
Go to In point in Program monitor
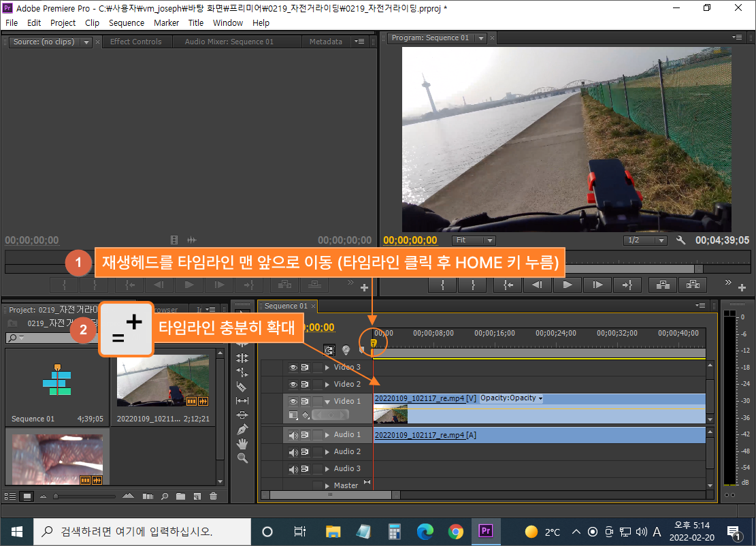click(x=508, y=285)
